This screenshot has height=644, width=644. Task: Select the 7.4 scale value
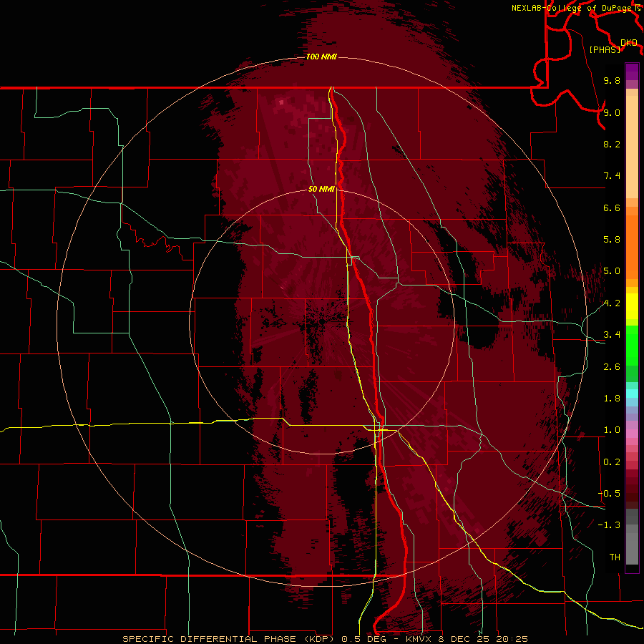coord(612,176)
